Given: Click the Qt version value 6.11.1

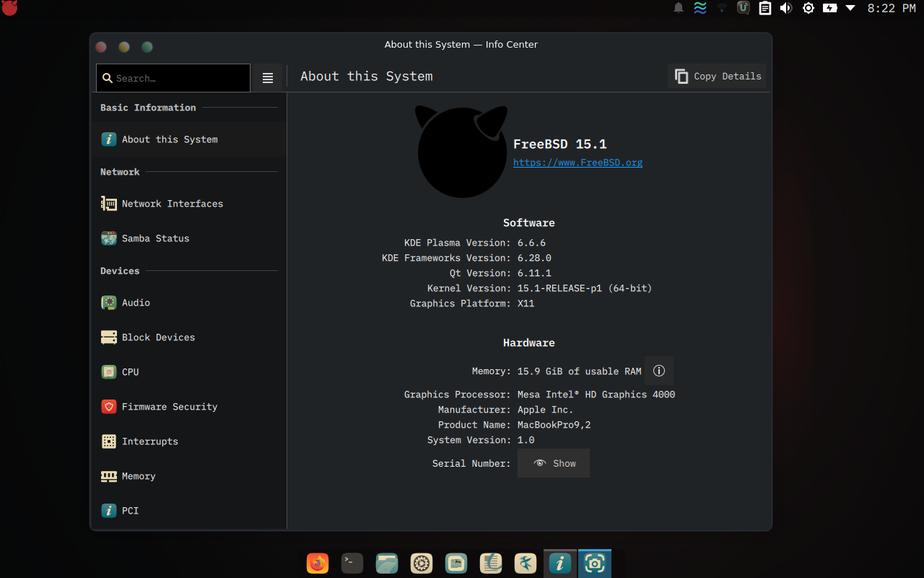Looking at the screenshot, I should [x=534, y=273].
